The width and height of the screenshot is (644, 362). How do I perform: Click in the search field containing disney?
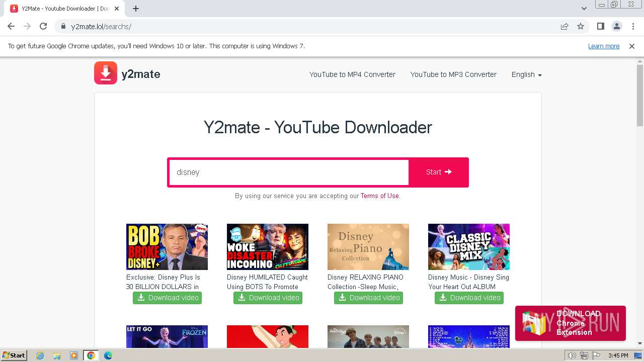click(x=289, y=172)
